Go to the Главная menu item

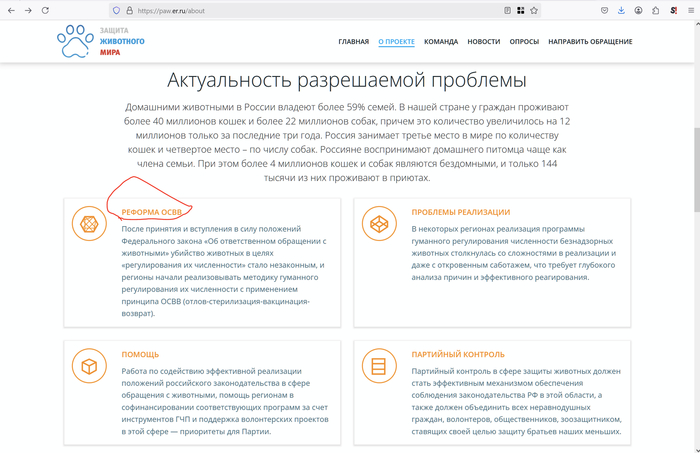353,42
